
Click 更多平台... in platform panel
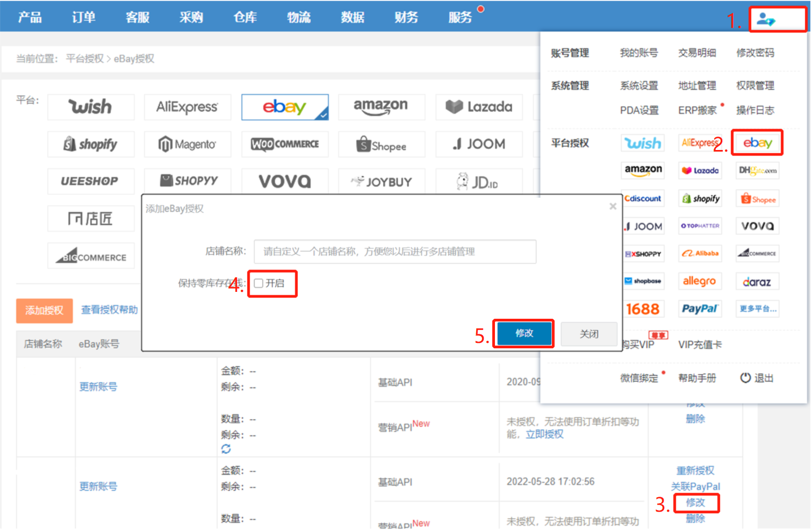coord(757,309)
